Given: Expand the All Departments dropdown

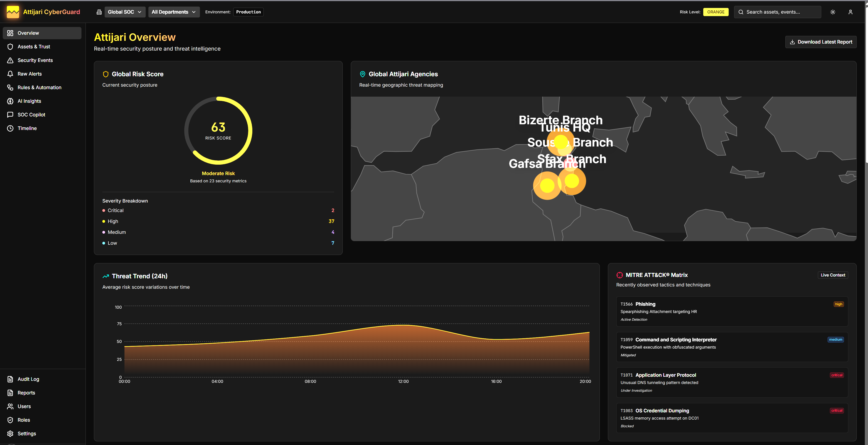Looking at the screenshot, I should point(174,12).
